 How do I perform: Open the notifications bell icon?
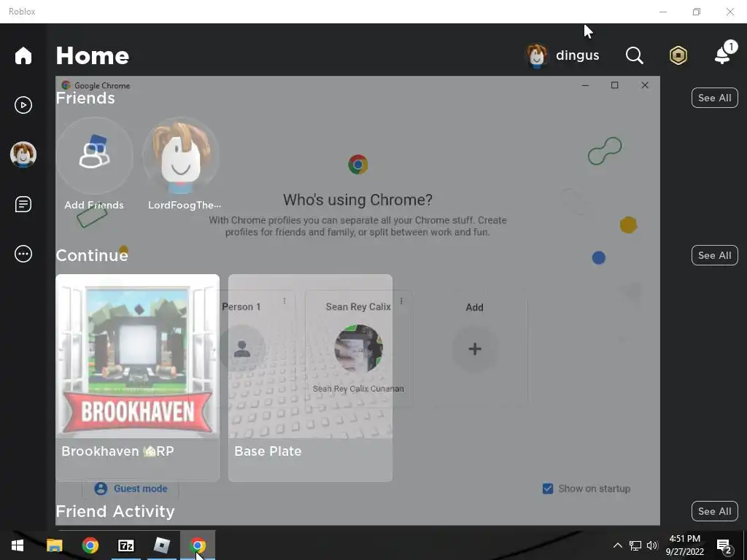coord(723,55)
